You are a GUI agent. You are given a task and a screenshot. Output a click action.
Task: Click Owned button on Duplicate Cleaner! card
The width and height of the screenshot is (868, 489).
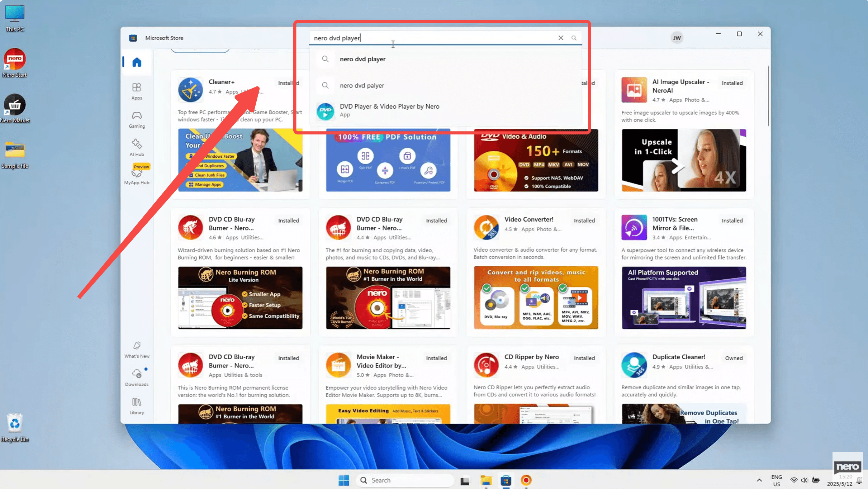[x=734, y=358]
